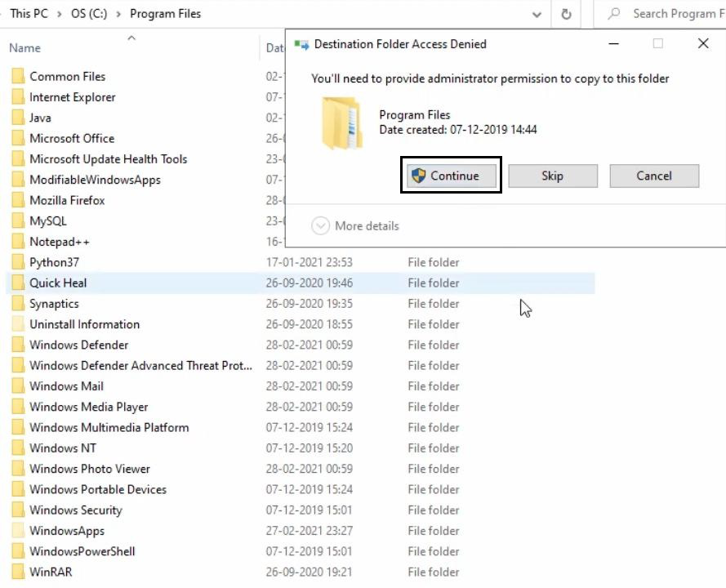
Task: Click the Microsoft Office folder icon
Action: pyautogui.click(x=18, y=138)
